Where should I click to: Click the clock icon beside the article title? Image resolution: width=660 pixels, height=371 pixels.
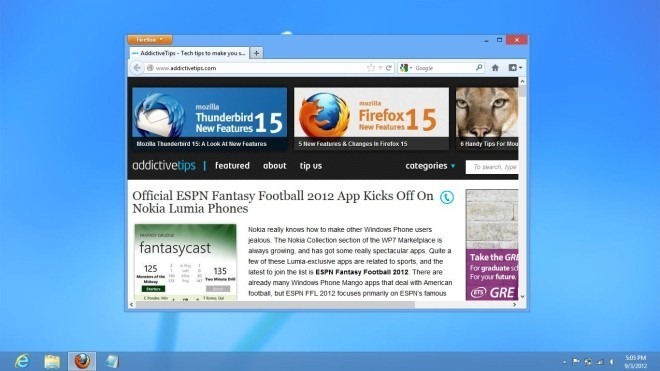pyautogui.click(x=447, y=197)
